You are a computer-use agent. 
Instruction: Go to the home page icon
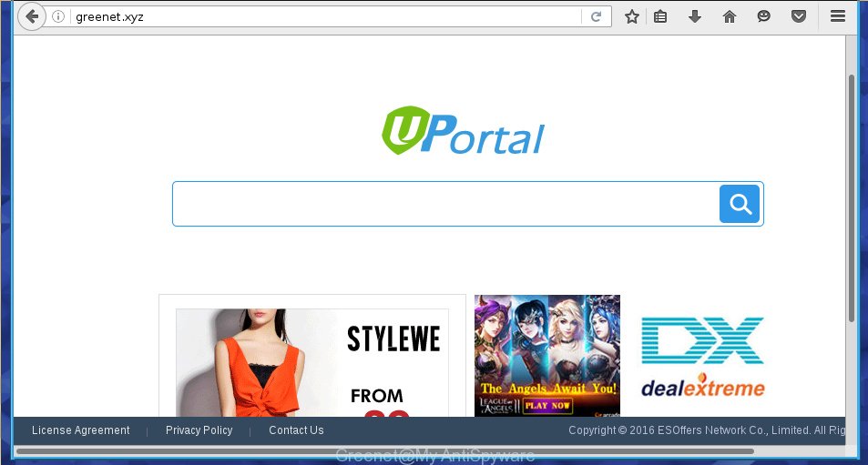(729, 16)
